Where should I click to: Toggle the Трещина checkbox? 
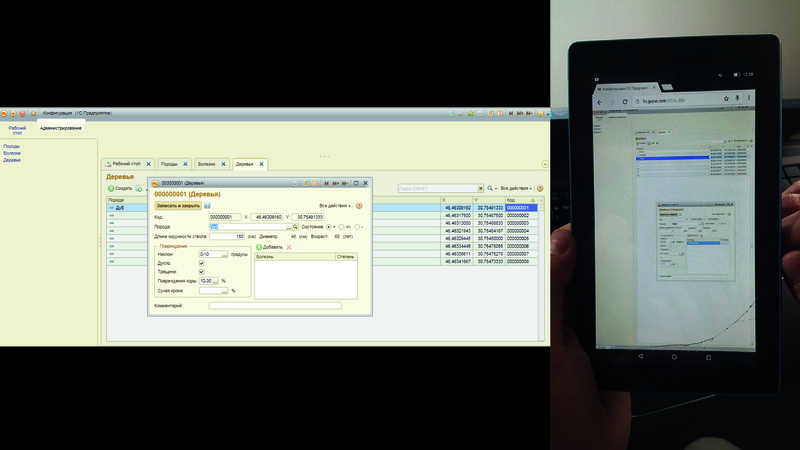pos(202,272)
